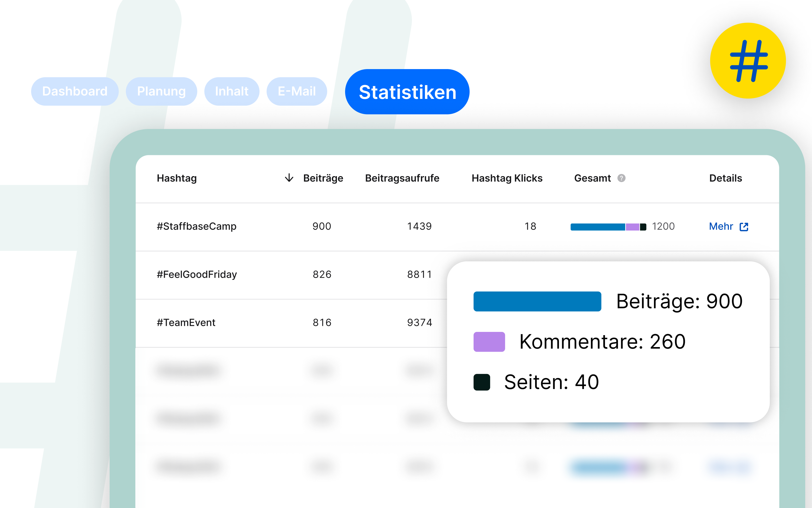Screen dimensions: 812x508
Task: Click the 18 Hashtag Klicks value for #StaffbaseCamp
Action: pos(531,227)
